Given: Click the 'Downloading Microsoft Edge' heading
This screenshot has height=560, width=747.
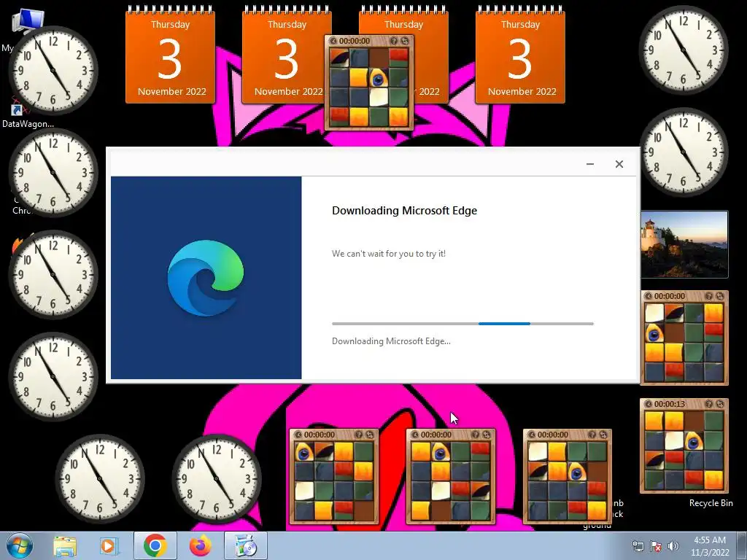Looking at the screenshot, I should point(404,211).
